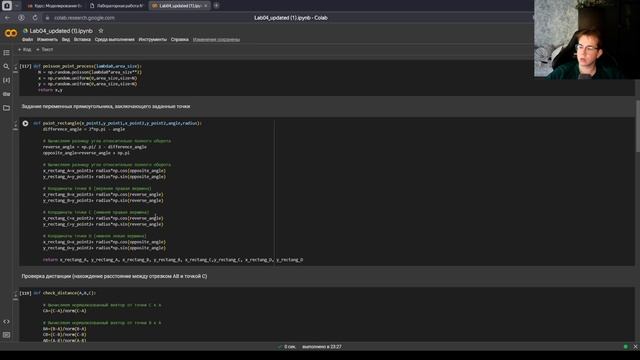Click the execution time status at the bottom
The width and height of the screenshot is (640, 360).
tap(309, 347)
